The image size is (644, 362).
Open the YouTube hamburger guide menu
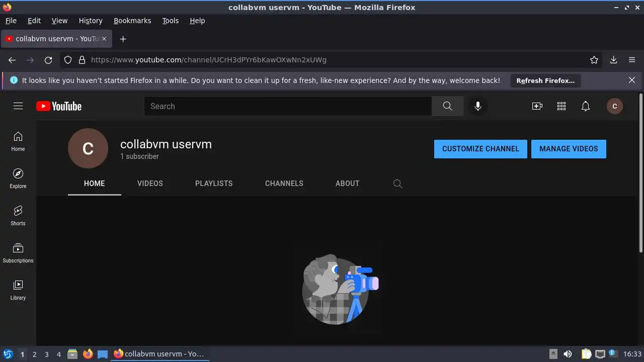pyautogui.click(x=18, y=106)
